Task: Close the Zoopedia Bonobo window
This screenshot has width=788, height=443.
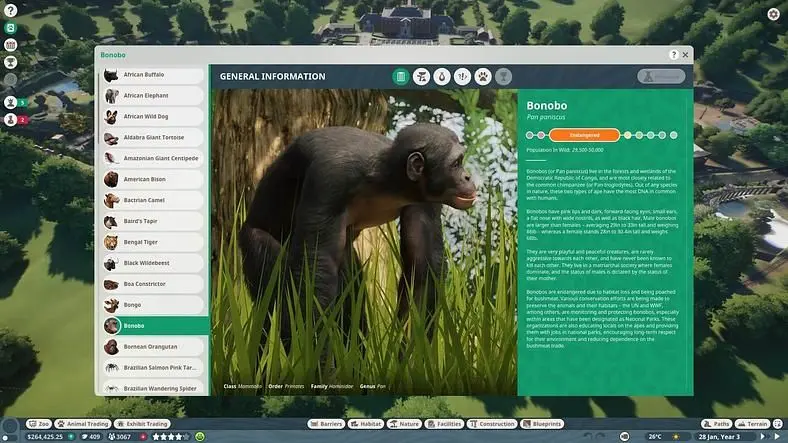Action: pyautogui.click(x=685, y=55)
